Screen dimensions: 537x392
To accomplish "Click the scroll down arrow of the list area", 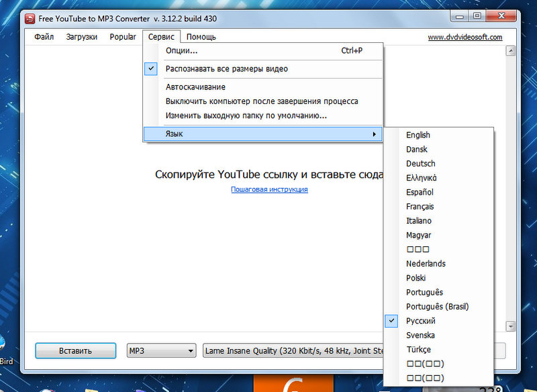I will [x=511, y=326].
